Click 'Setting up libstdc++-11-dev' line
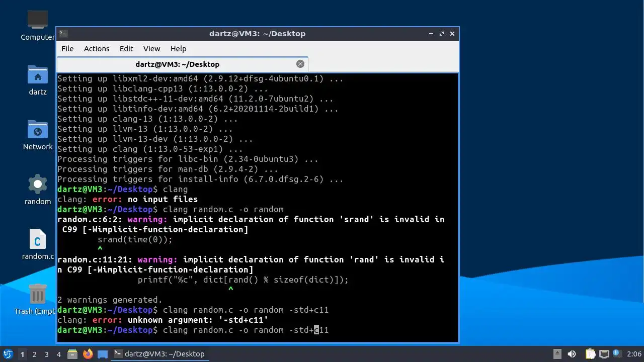The height and width of the screenshot is (362, 644). tap(195, 99)
